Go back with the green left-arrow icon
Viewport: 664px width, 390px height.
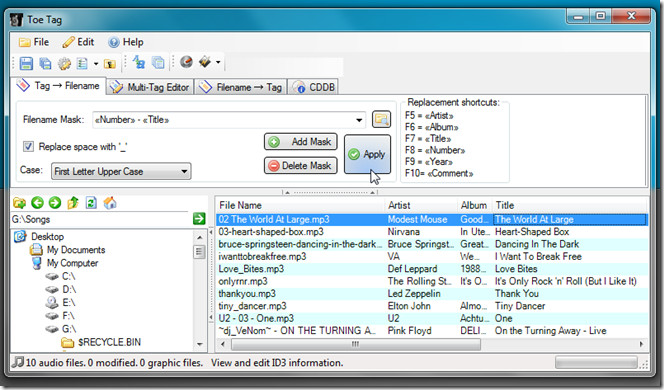pos(37,203)
